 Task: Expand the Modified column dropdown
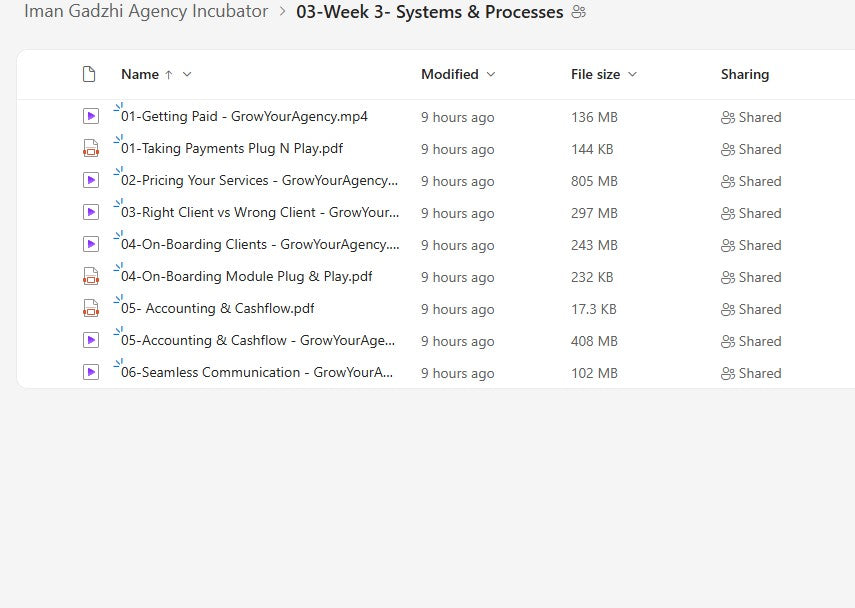(x=489, y=75)
